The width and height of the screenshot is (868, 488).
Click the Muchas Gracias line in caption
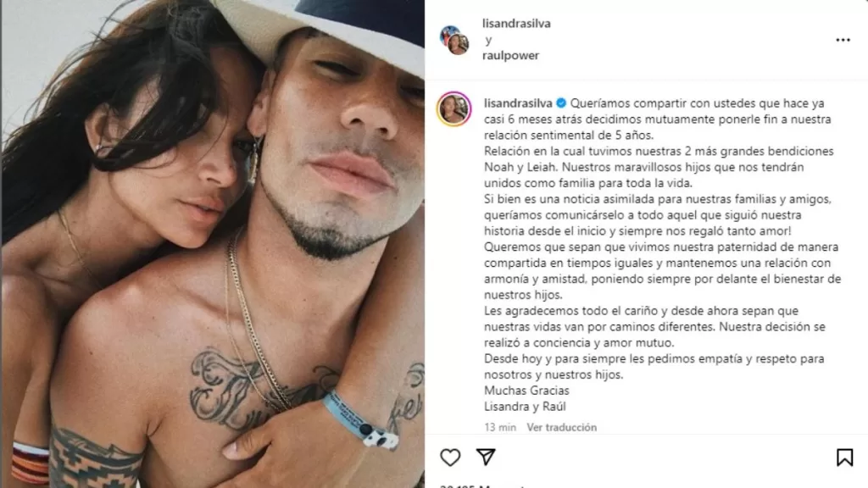526,391
